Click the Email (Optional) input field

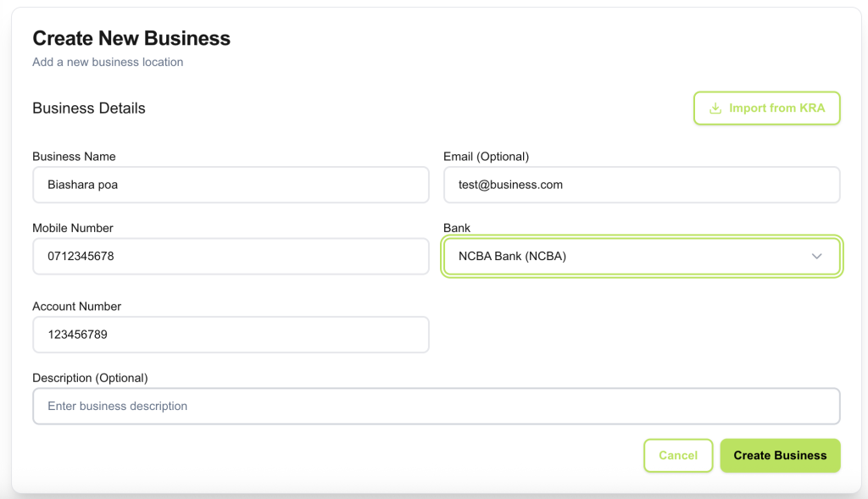click(642, 185)
